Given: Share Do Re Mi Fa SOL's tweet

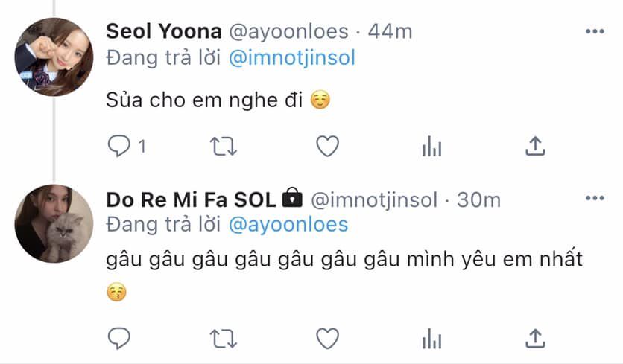Looking at the screenshot, I should (x=535, y=339).
